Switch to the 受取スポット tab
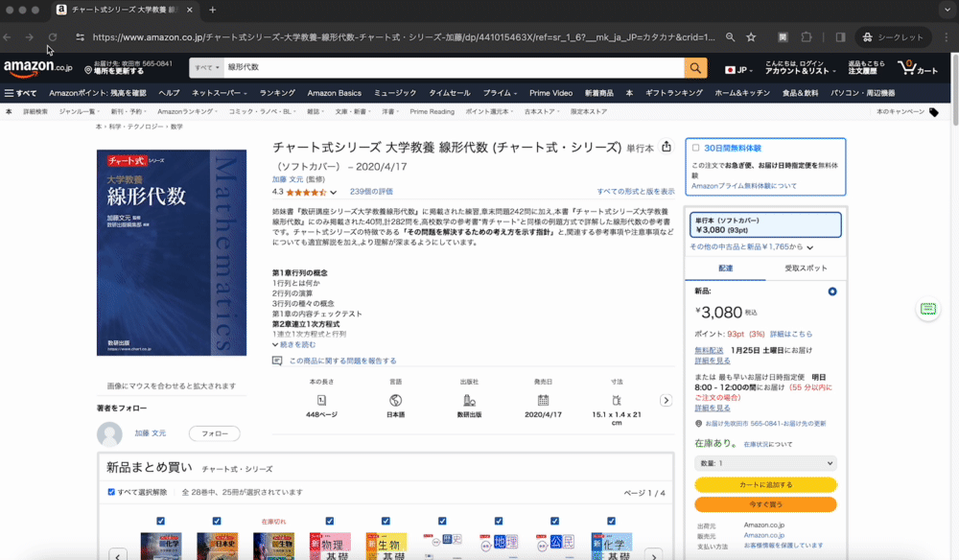 pyautogui.click(x=806, y=268)
